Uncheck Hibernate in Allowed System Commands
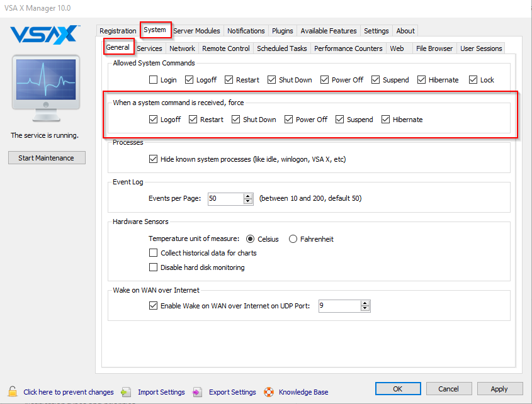This screenshot has width=532, height=404. coord(421,80)
